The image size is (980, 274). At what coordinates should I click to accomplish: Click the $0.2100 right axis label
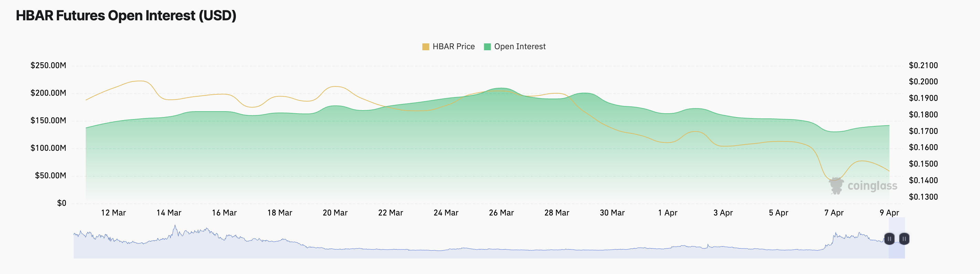pyautogui.click(x=923, y=65)
